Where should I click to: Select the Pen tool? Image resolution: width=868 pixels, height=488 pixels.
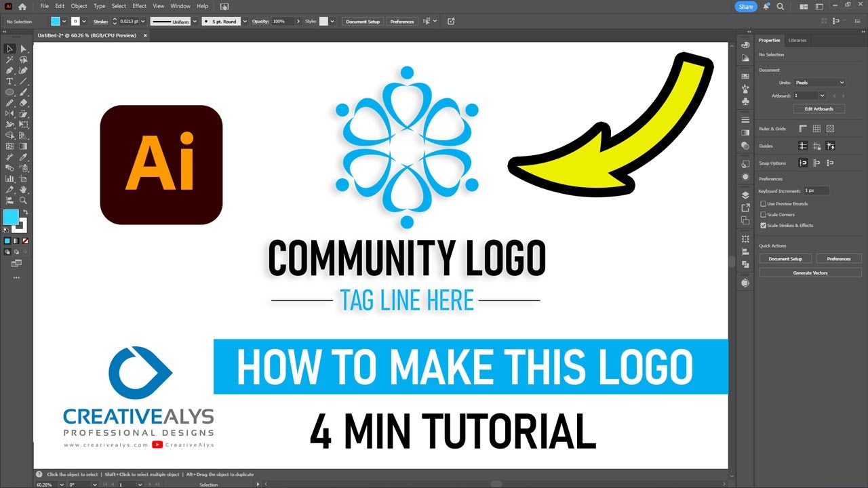(x=9, y=70)
